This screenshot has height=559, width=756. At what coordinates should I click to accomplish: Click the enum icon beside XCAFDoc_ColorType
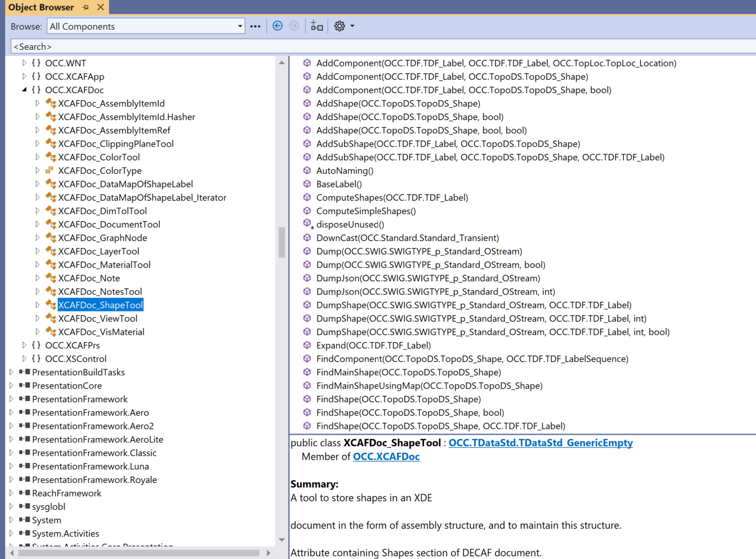click(49, 170)
